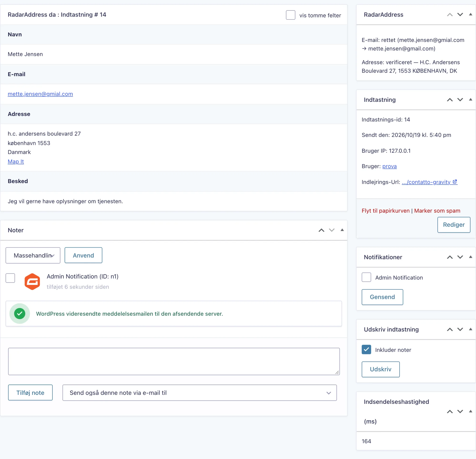The height and width of the screenshot is (459, 476).
Task: Focus the new note text area
Action: 174,361
